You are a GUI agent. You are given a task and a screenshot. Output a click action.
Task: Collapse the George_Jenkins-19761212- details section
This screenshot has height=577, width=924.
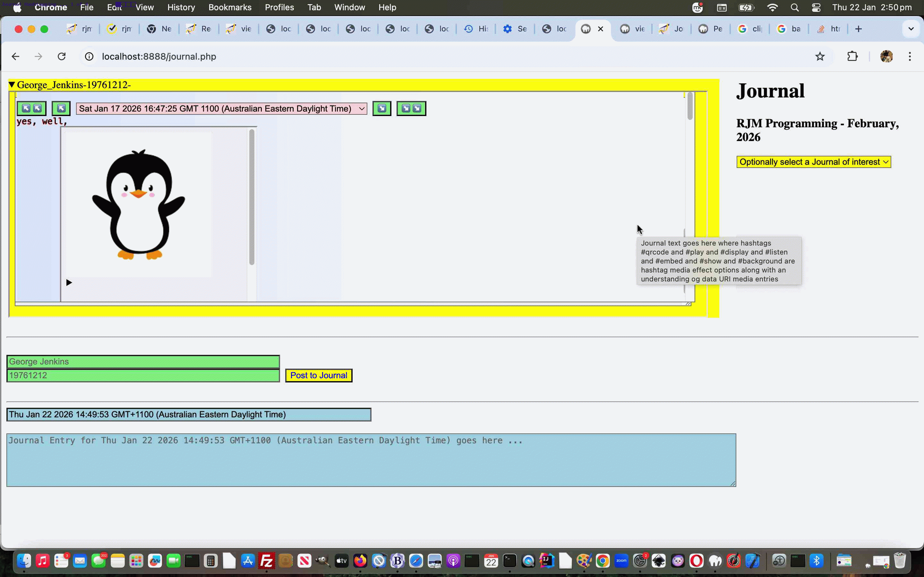(x=12, y=85)
